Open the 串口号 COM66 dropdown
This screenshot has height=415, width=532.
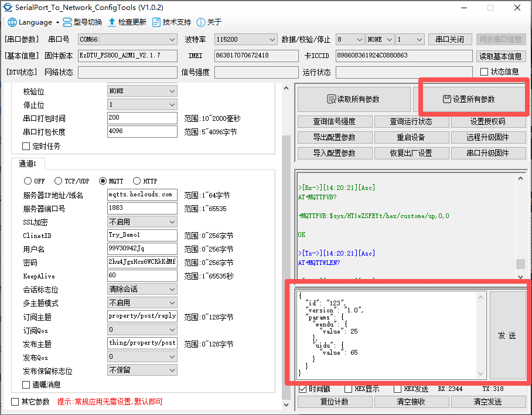coord(172,40)
